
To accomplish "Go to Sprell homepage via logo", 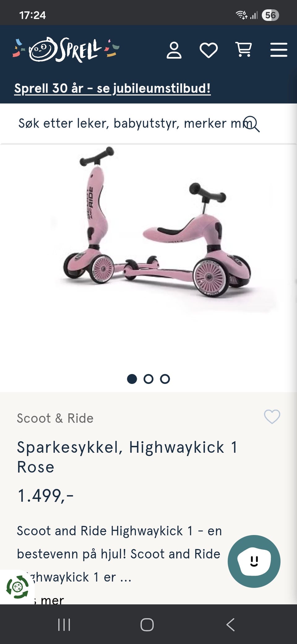I will [x=66, y=50].
